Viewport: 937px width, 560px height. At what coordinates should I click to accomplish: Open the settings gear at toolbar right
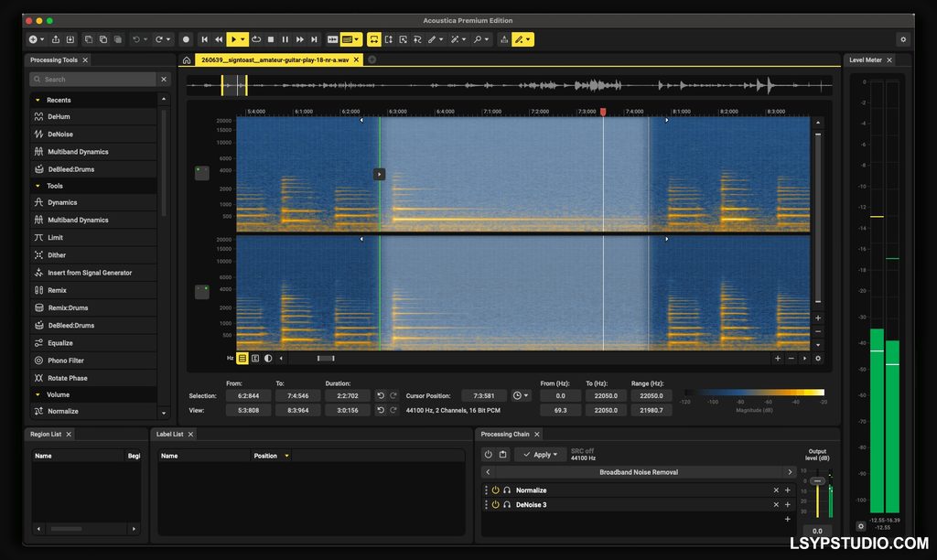click(x=903, y=39)
